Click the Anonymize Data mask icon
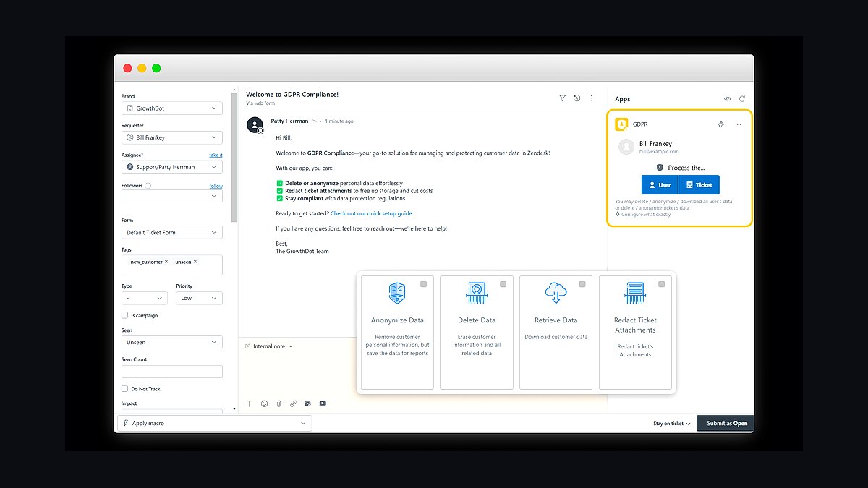The image size is (868, 488). [x=397, y=293]
